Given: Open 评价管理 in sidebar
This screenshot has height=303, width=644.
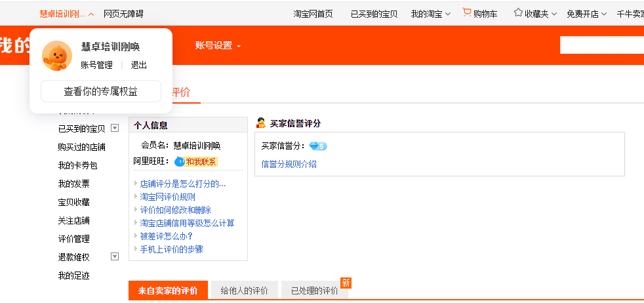Looking at the screenshot, I should click(74, 239).
